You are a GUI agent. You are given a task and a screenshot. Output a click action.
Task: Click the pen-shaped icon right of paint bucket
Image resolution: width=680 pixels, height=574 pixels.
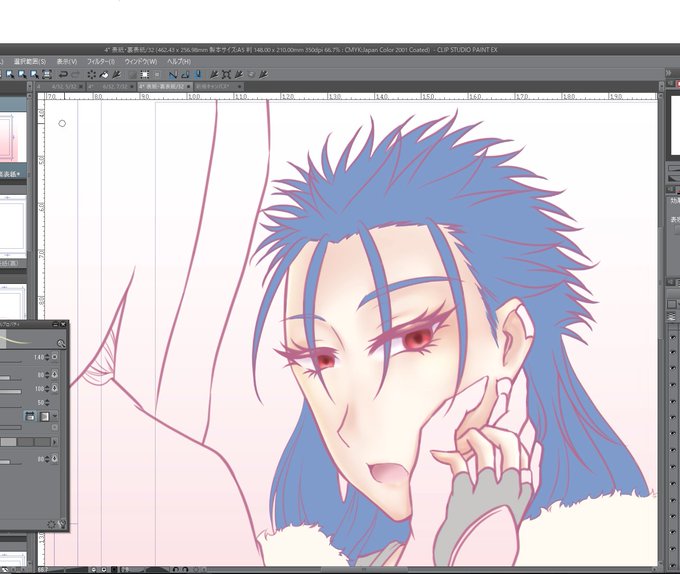click(116, 75)
